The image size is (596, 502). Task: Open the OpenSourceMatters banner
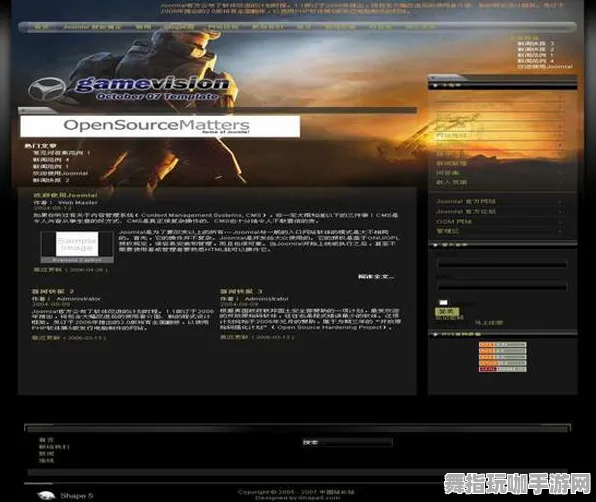[160, 126]
